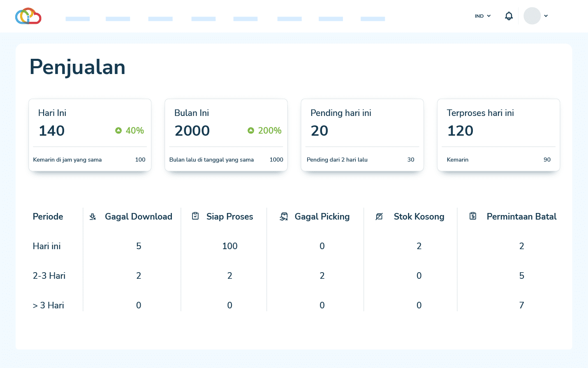Open the IND language dropdown
Viewport: 588px width, 368px height.
tap(483, 16)
